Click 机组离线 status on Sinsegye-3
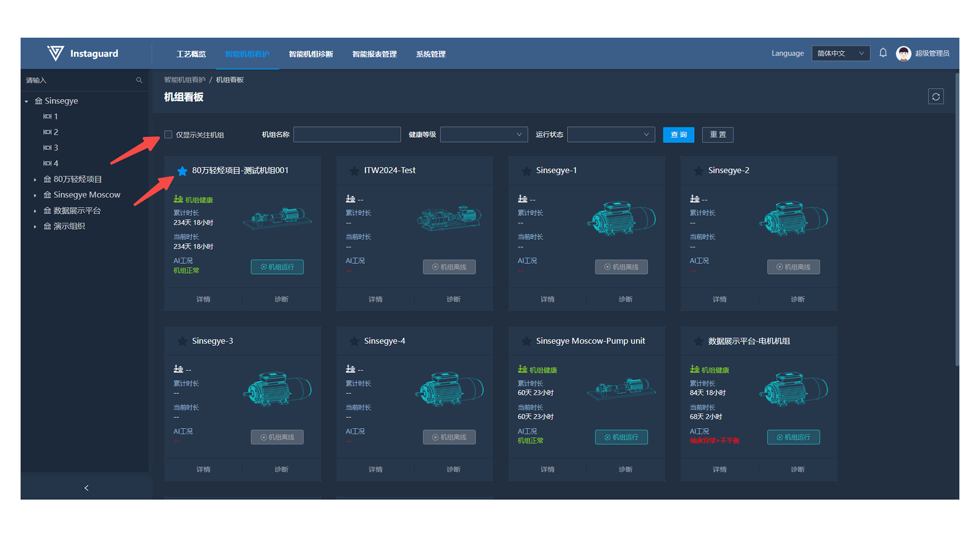The image size is (980, 551). click(x=277, y=437)
